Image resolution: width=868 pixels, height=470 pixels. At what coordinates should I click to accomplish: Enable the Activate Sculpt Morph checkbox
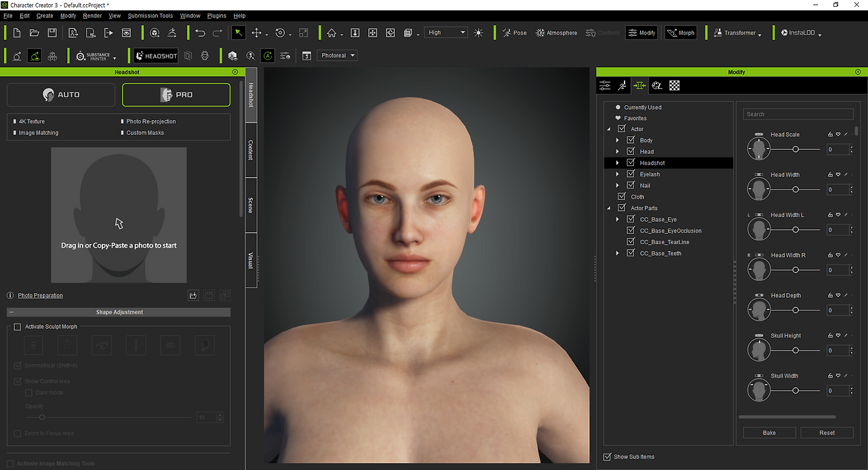tap(18, 327)
